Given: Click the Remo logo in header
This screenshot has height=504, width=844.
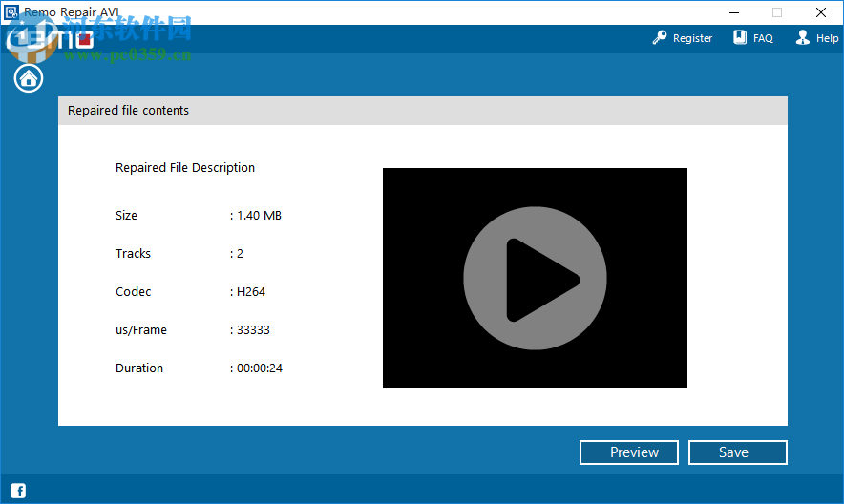Looking at the screenshot, I should click(50, 39).
